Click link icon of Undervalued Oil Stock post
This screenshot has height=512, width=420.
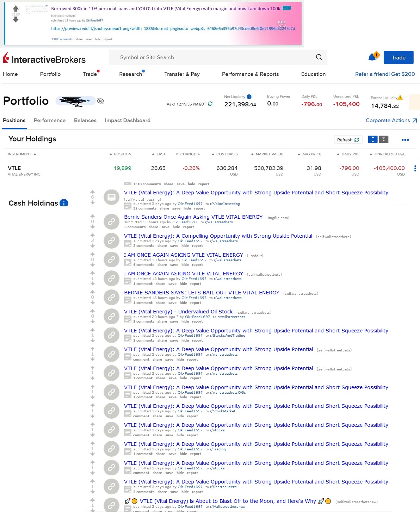coord(111,316)
